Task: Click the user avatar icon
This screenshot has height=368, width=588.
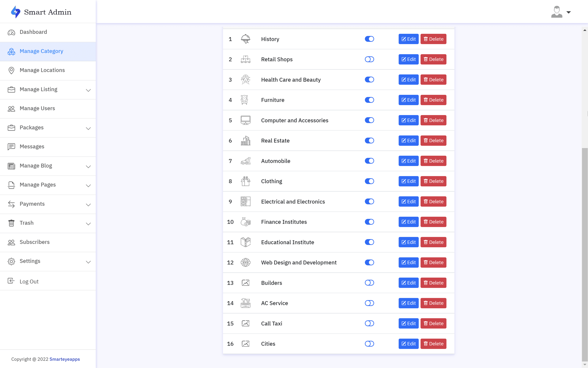Action: (x=556, y=12)
